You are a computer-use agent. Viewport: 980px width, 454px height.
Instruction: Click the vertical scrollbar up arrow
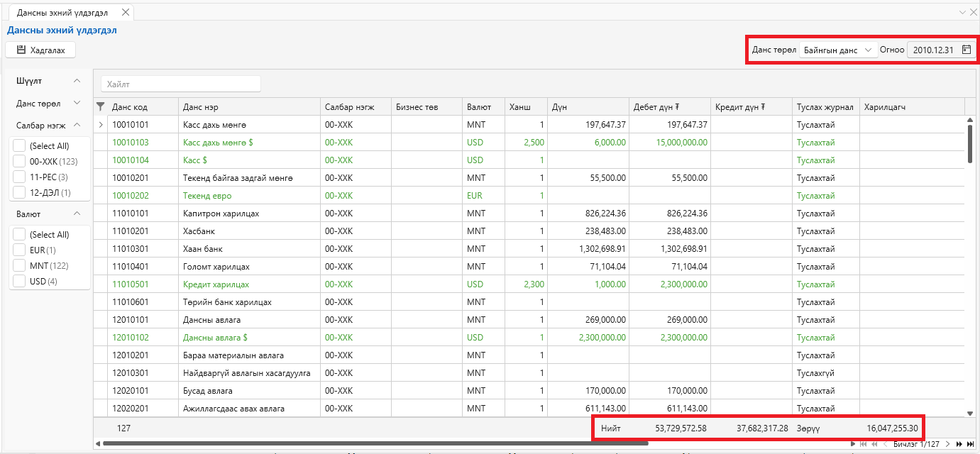tap(970, 120)
